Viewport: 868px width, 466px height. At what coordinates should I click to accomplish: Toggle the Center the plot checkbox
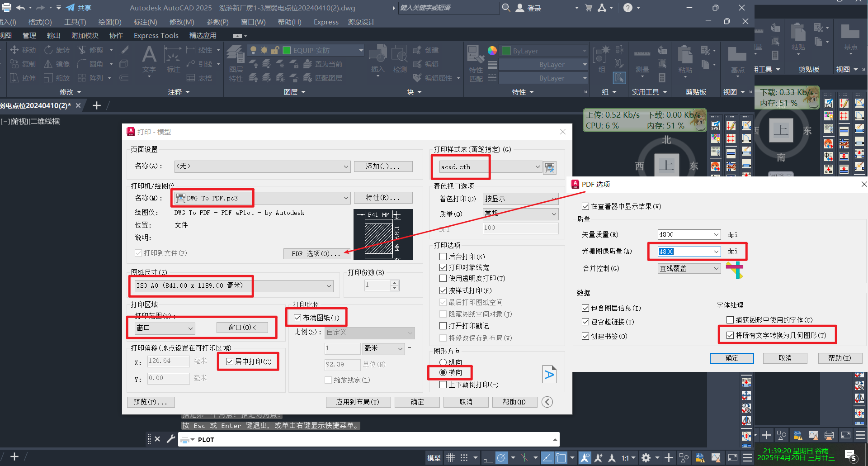(230, 361)
